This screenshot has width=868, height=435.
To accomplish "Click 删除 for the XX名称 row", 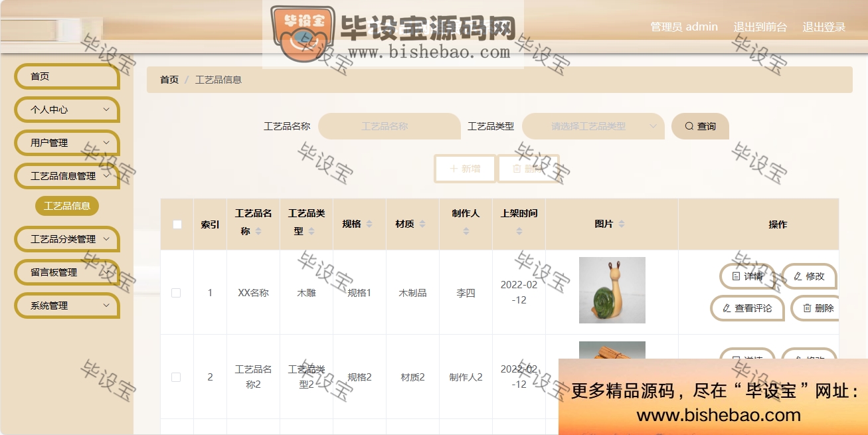I will [x=815, y=308].
